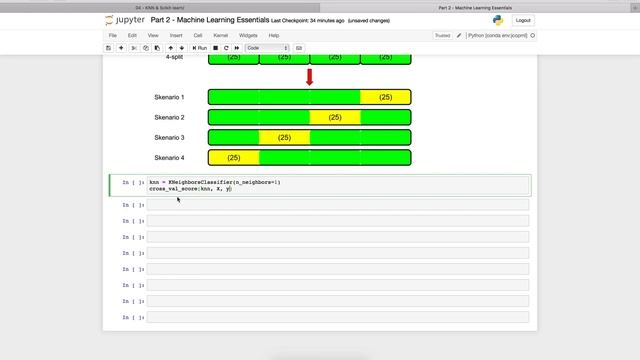Viewport: 640px width, 360px height.
Task: Click the seventh empty code cell
Action: point(338,301)
